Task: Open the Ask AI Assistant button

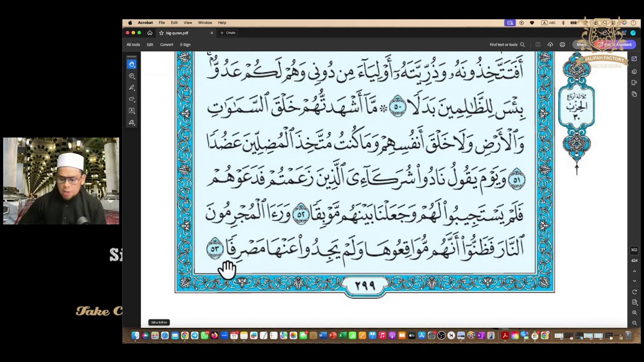Action: [615, 45]
